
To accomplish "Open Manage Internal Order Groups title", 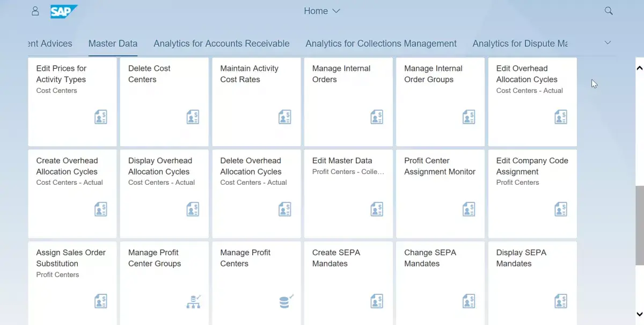I will (x=433, y=74).
